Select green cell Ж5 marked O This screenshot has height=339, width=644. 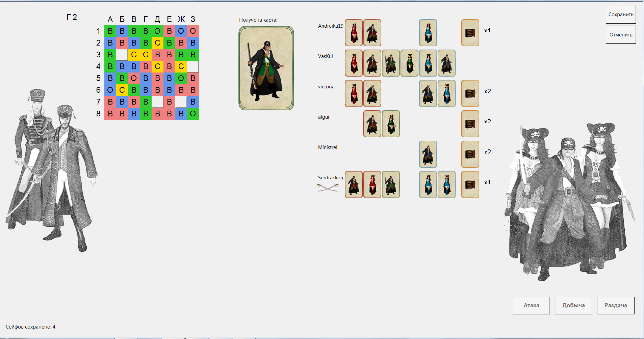coord(181,78)
